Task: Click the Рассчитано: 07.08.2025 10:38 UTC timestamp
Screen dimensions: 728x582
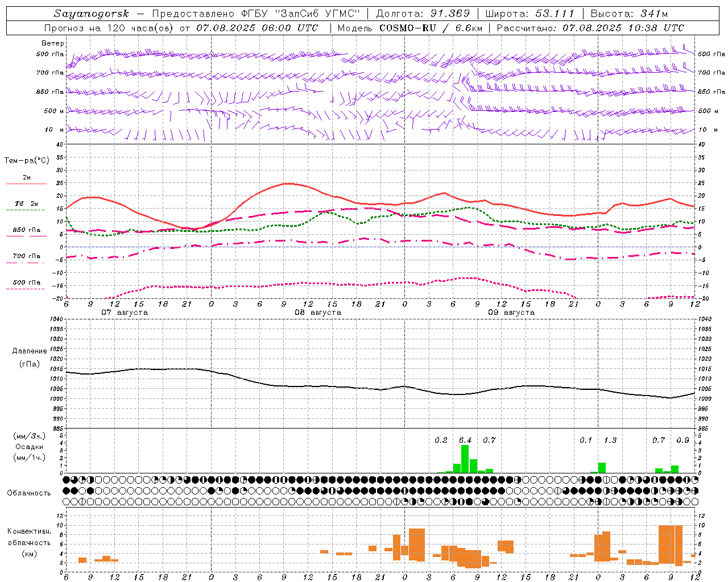Action: pos(590,28)
